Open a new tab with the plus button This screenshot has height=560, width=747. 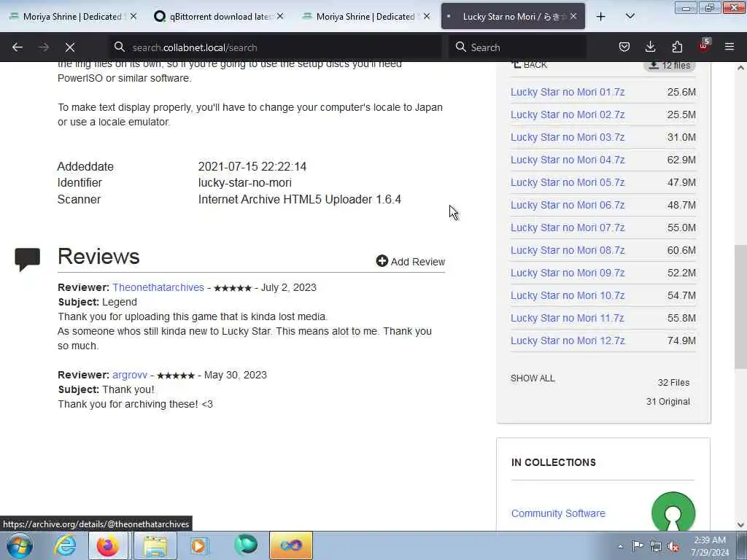coord(601,17)
